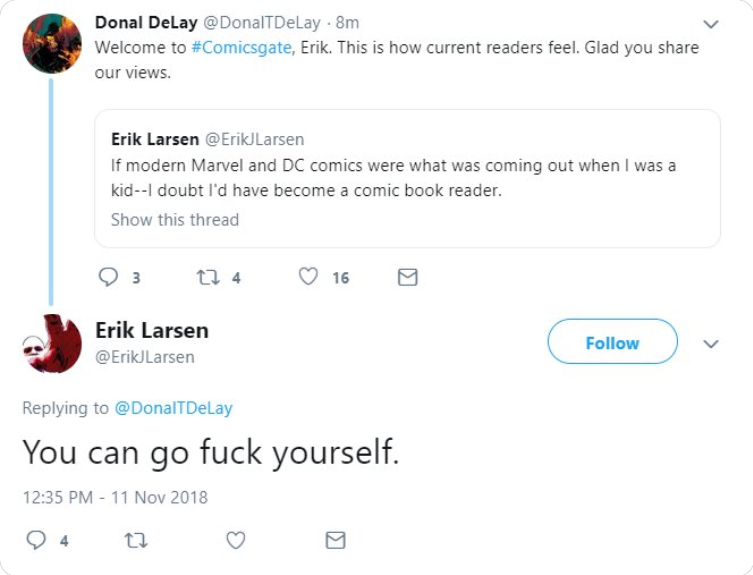This screenshot has height=575, width=753.
Task: Open Donal DeLay's display name
Action: point(146,22)
